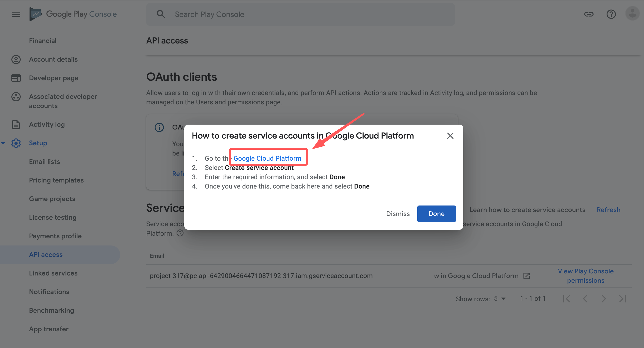The height and width of the screenshot is (348, 644).
Task: Open Financial in the sidebar
Action: (43, 41)
